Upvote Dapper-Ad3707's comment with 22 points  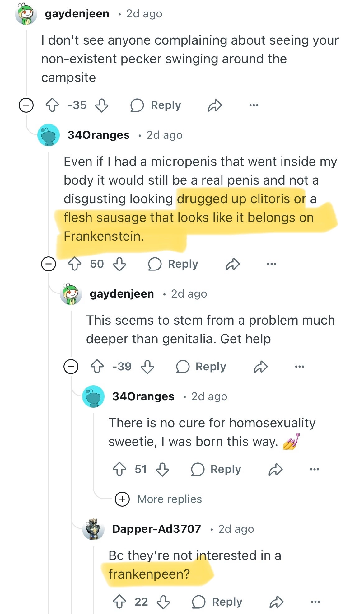tap(119, 602)
